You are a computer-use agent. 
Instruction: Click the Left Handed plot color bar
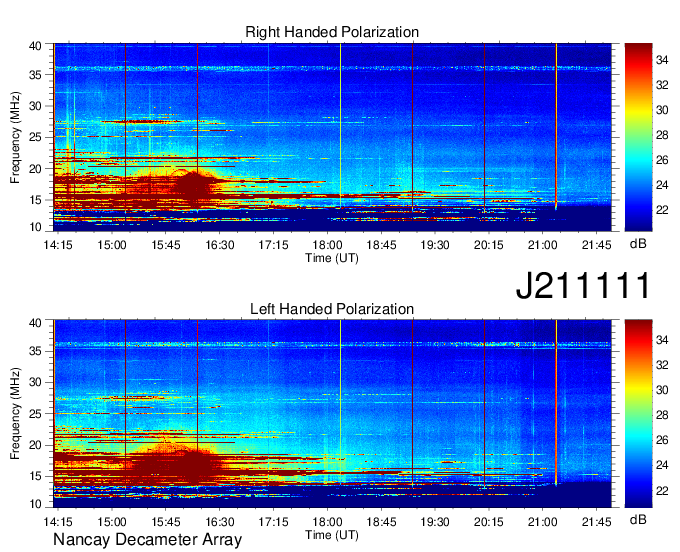point(638,413)
